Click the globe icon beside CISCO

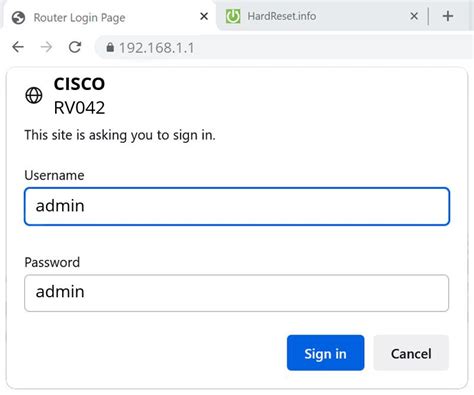pos(34,95)
